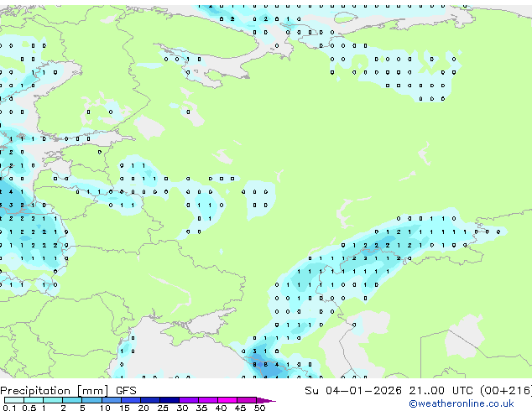Viewport: 532px width, 411px height.
Task: Click the '50' legend scale label
Action: 259,408
